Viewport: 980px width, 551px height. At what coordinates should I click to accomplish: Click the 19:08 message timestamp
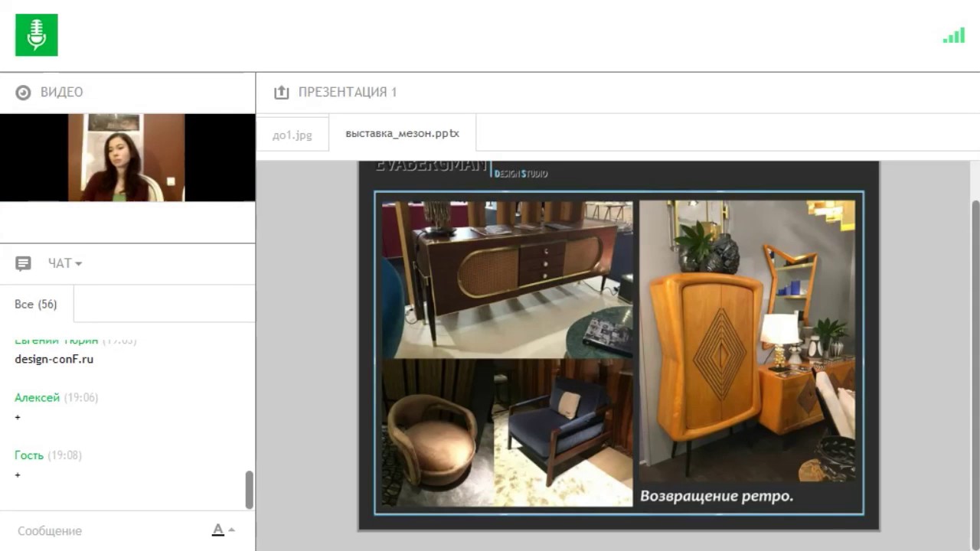point(64,455)
